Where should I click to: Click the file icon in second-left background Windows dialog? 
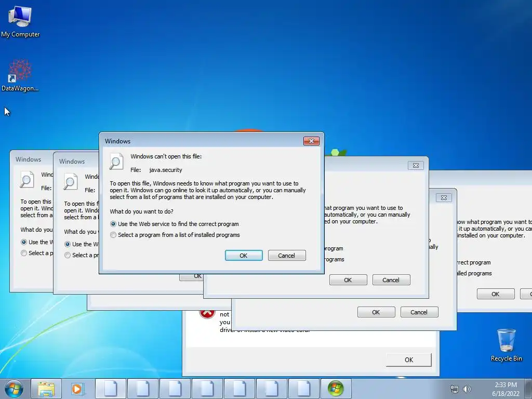click(71, 181)
